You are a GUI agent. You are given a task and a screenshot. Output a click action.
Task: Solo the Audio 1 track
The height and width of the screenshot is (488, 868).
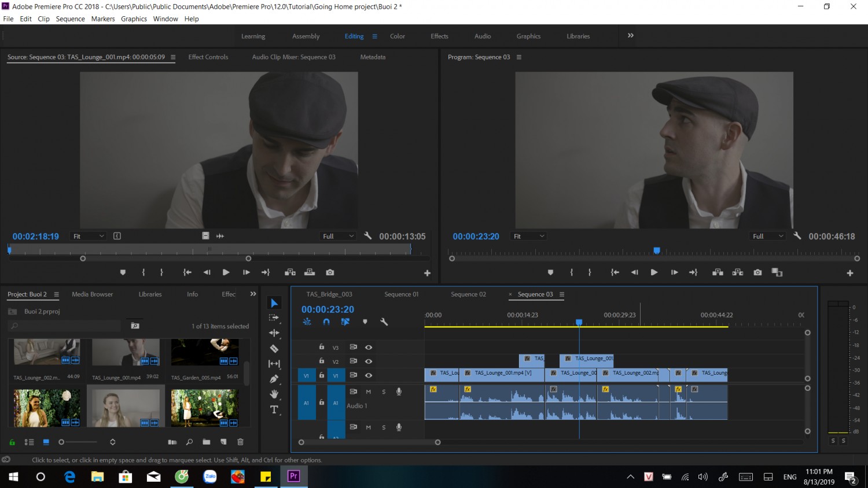tap(384, 391)
